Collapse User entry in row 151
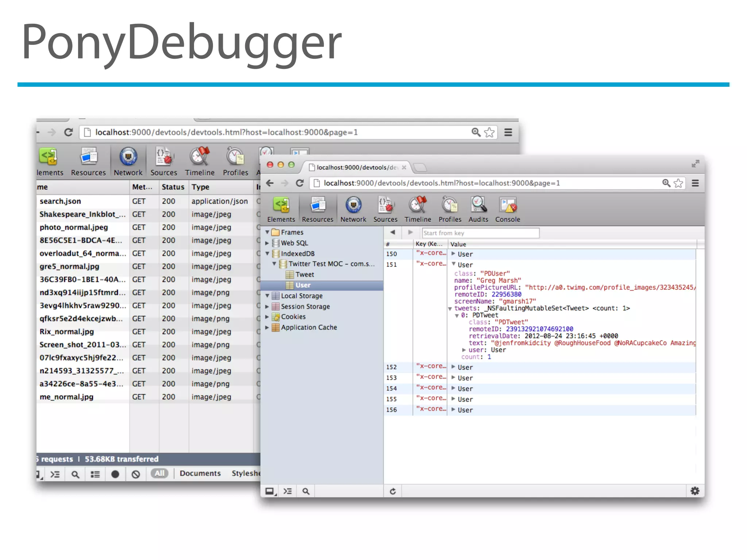Viewport: 747px width, 560px height. click(x=453, y=264)
